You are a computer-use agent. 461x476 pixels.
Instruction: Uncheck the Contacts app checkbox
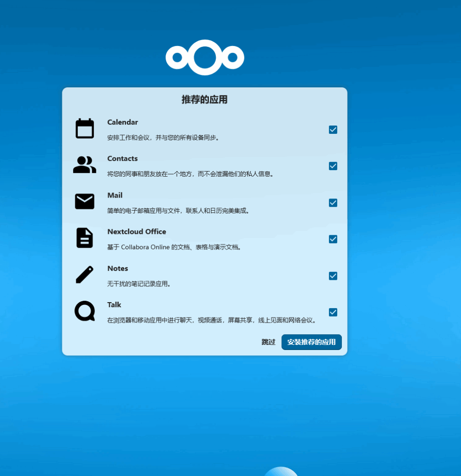pos(333,166)
